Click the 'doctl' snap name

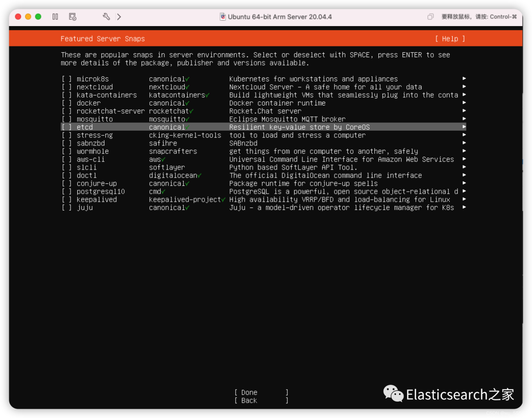(x=87, y=175)
